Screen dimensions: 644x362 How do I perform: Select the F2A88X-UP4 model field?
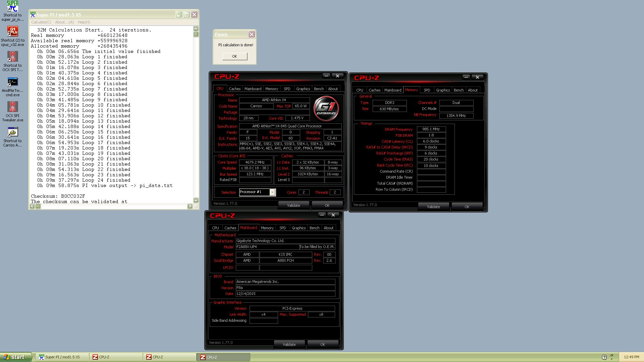tap(267, 247)
